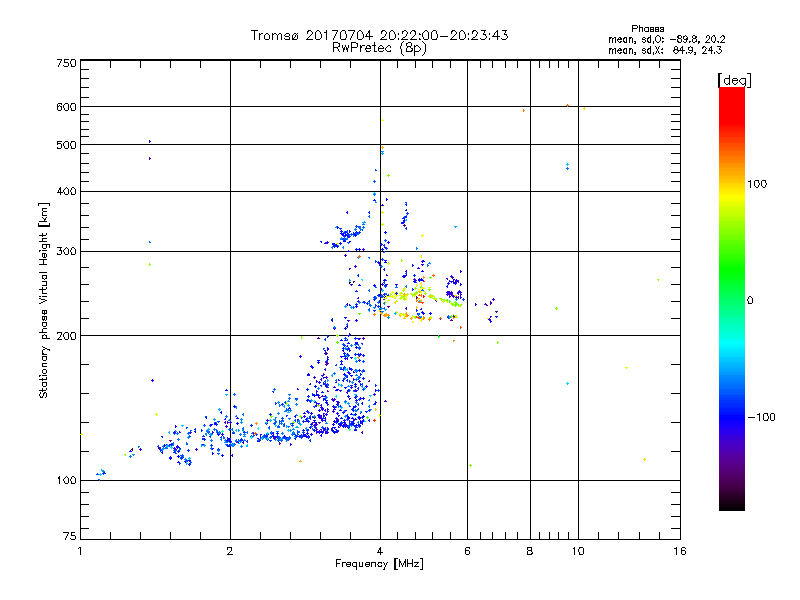
Task: Click the x-axis tick label '6'
Action: 467,551
